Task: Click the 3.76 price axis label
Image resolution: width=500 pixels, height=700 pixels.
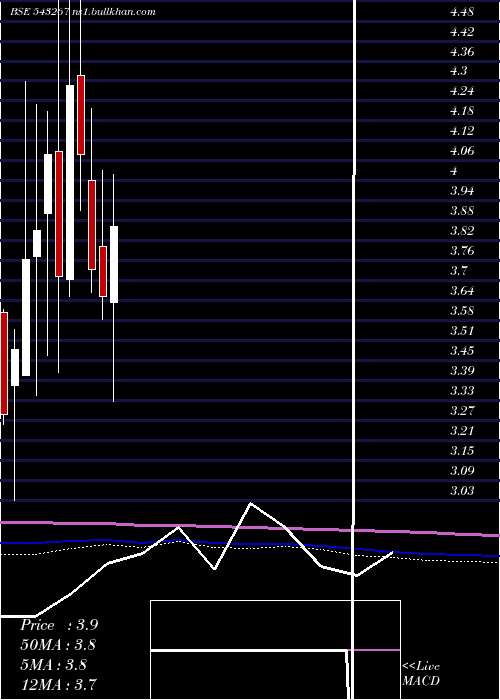Action: click(462, 250)
